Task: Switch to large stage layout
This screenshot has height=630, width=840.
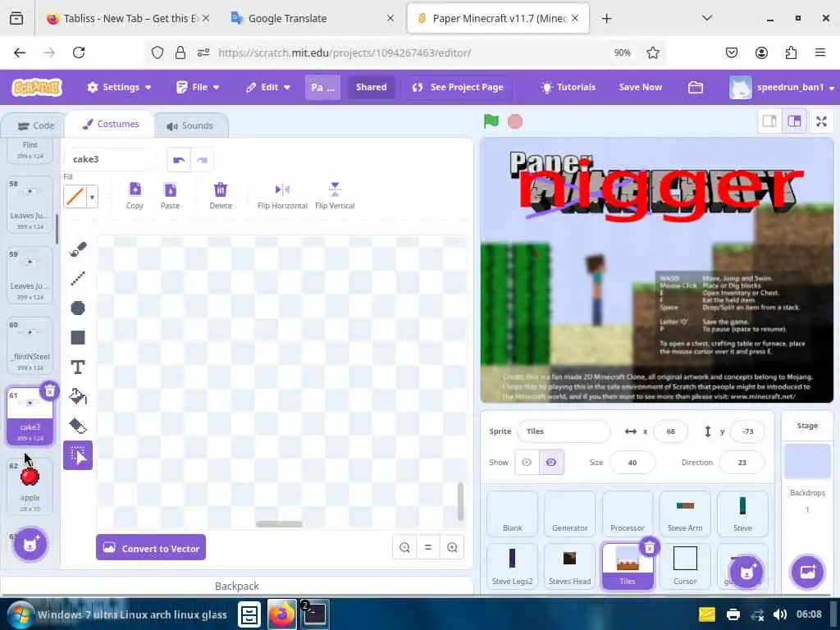Action: click(x=794, y=121)
